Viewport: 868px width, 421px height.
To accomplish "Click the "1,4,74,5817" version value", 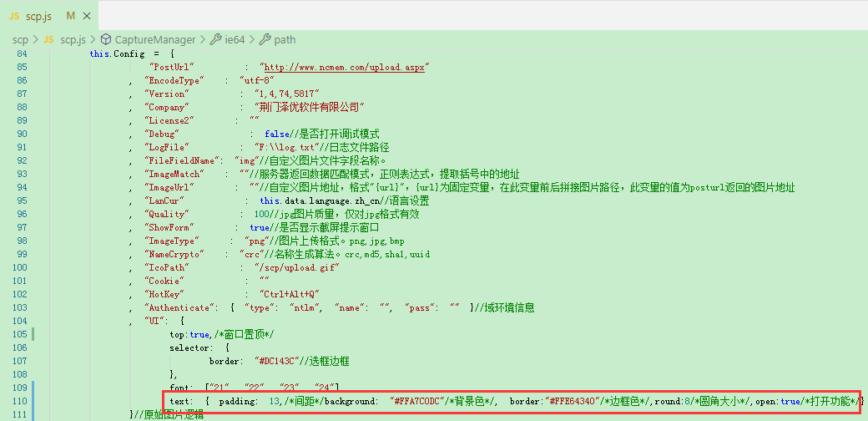I will point(287,94).
